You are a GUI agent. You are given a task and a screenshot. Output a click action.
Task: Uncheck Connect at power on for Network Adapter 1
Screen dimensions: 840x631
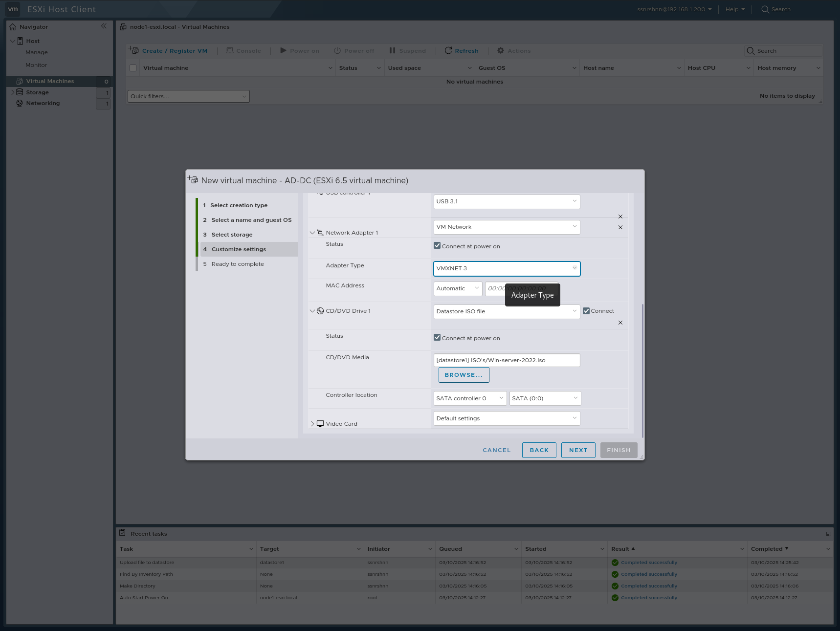click(437, 245)
